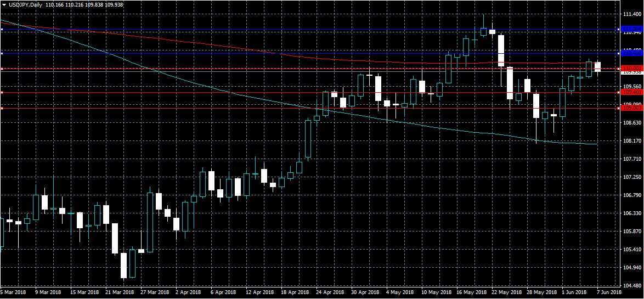
Task: Select the red 109.003 price level label
Action: (632, 108)
